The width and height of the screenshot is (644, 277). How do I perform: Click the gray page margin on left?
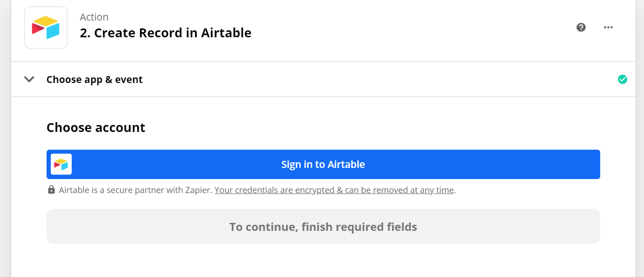pyautogui.click(x=5, y=140)
